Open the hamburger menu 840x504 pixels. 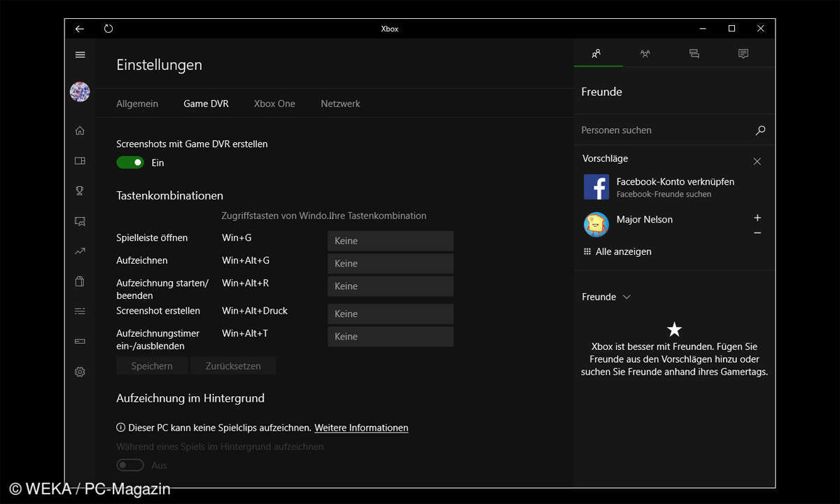pos(80,55)
